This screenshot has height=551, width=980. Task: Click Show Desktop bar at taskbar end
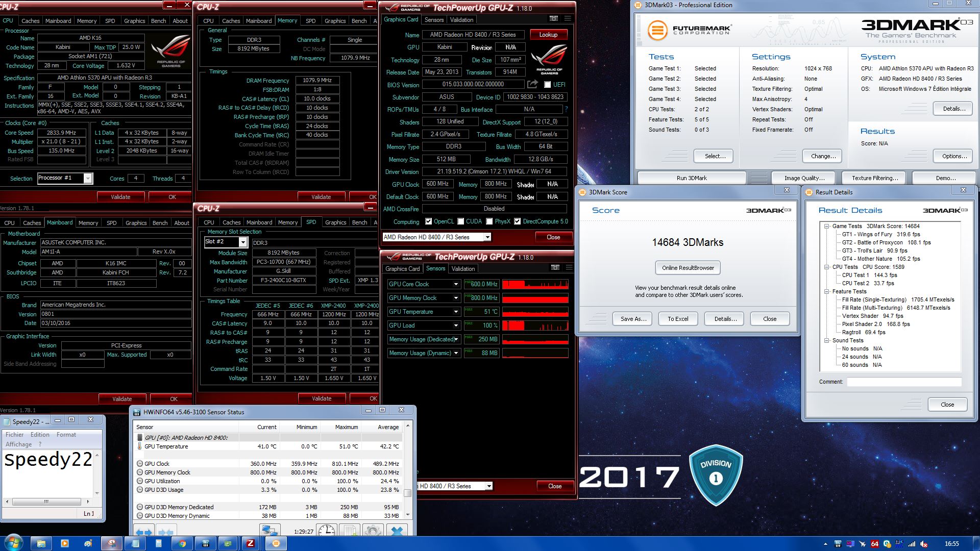(x=976, y=544)
